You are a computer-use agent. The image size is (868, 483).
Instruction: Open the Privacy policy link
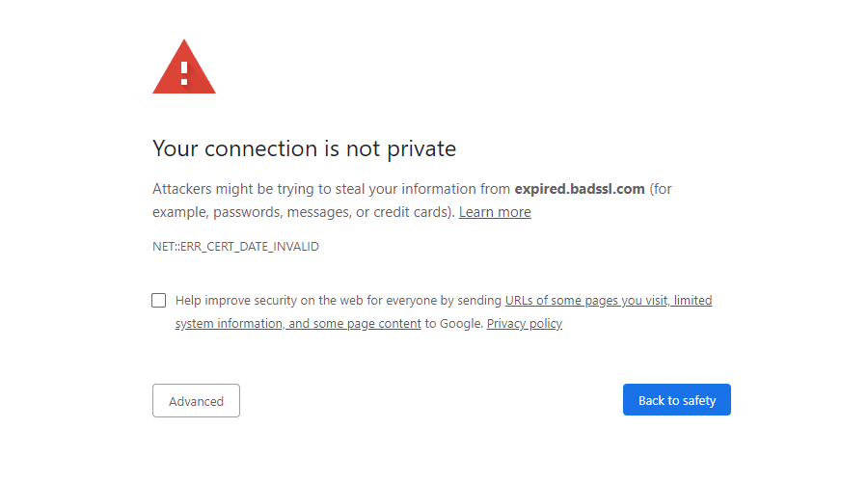(524, 324)
